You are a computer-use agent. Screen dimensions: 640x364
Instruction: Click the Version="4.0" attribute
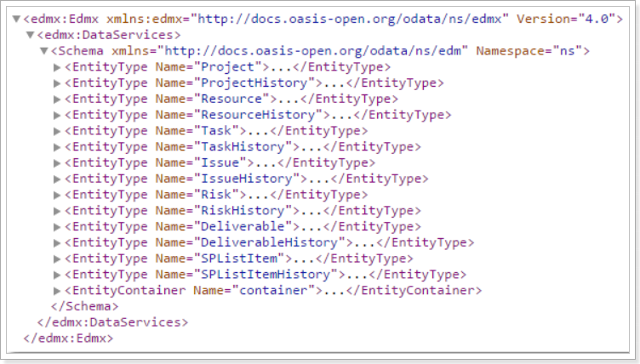pos(566,19)
